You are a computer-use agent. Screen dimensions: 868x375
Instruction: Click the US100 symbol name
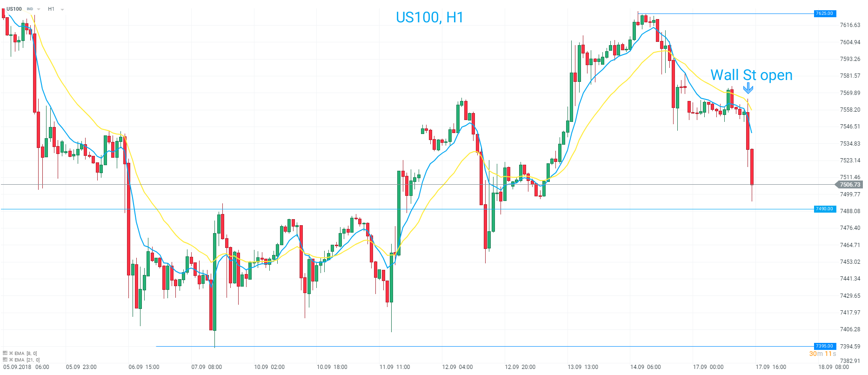14,9
